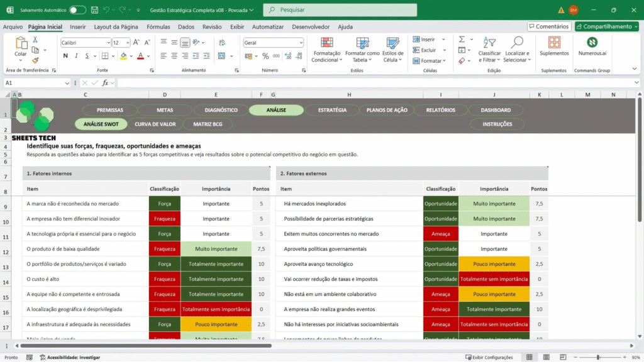
Task: Expand the Name Box dropdown arrow
Action: (x=67, y=83)
